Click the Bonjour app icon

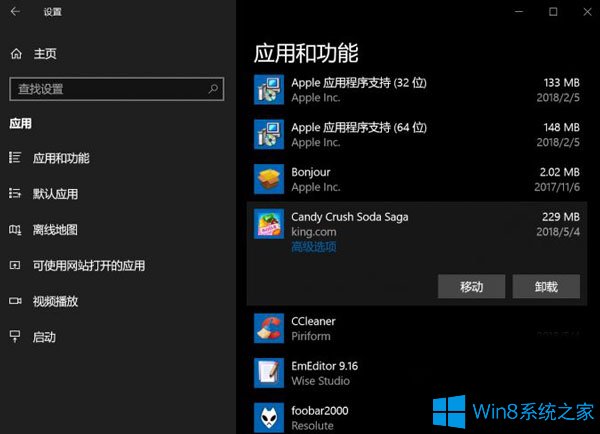click(x=269, y=179)
